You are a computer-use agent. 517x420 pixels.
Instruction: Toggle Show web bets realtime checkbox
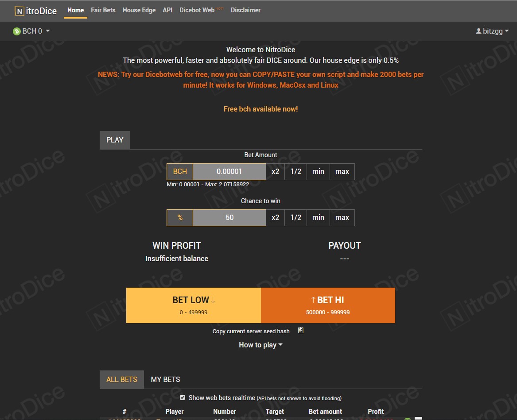[x=183, y=397]
